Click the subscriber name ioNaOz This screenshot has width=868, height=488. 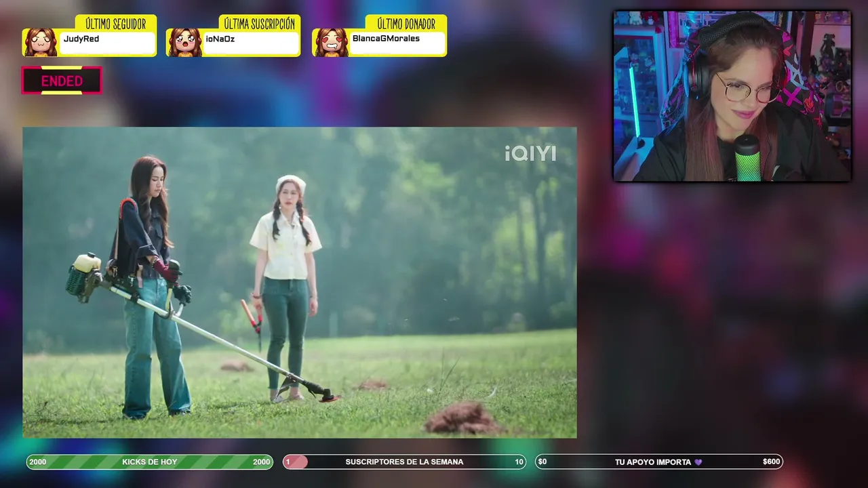click(x=220, y=39)
